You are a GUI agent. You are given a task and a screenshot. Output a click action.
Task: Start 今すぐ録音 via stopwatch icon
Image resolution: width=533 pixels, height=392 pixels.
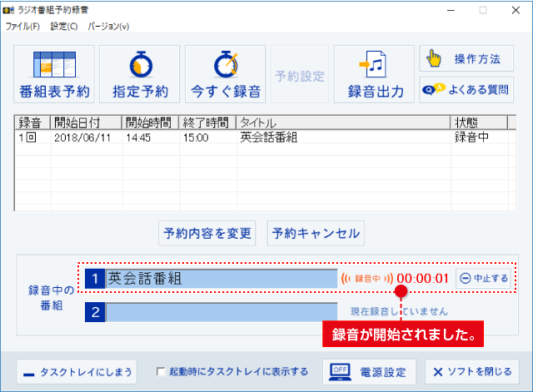point(226,64)
